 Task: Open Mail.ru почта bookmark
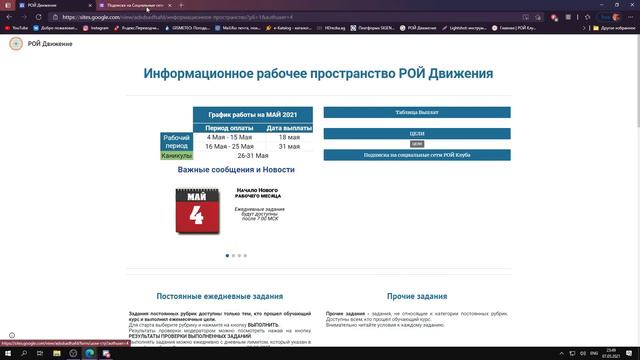coord(238,28)
